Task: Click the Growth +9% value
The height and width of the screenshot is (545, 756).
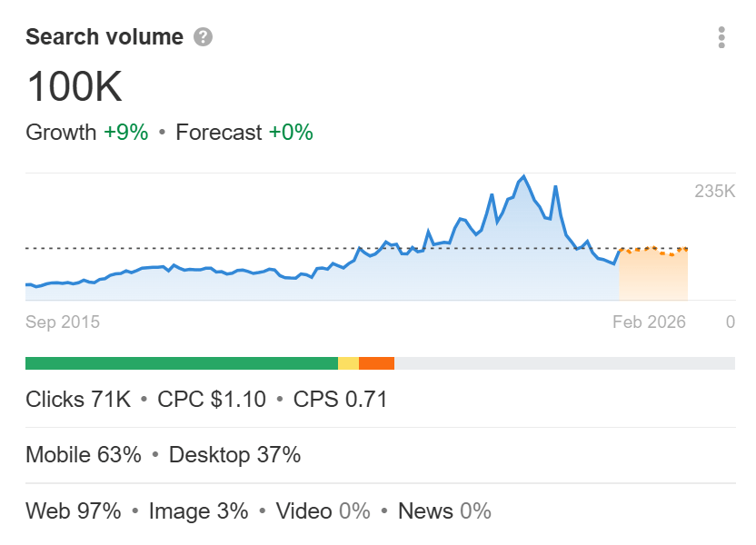Action: 125,133
